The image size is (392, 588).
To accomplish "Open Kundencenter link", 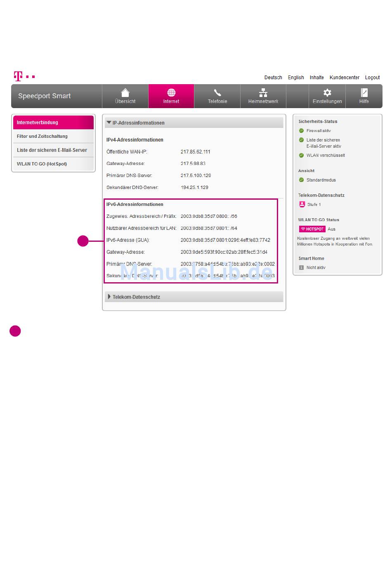I will pyautogui.click(x=345, y=78).
